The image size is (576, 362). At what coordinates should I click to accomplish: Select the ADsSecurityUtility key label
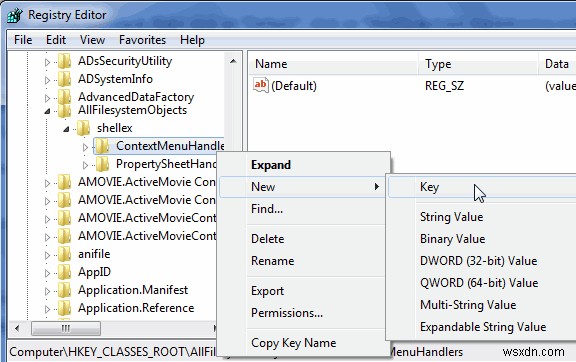pyautogui.click(x=125, y=61)
